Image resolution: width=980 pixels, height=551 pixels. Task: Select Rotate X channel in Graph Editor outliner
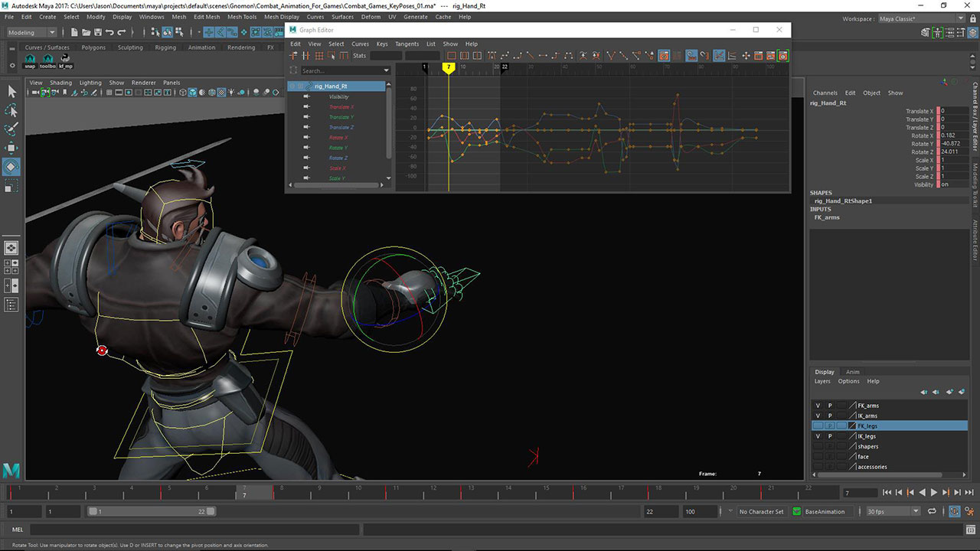[x=338, y=138]
